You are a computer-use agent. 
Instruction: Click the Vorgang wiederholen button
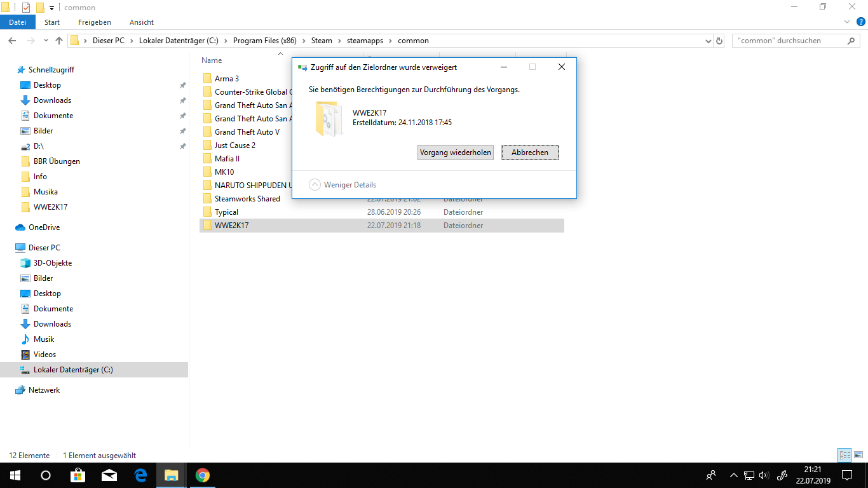pyautogui.click(x=455, y=153)
